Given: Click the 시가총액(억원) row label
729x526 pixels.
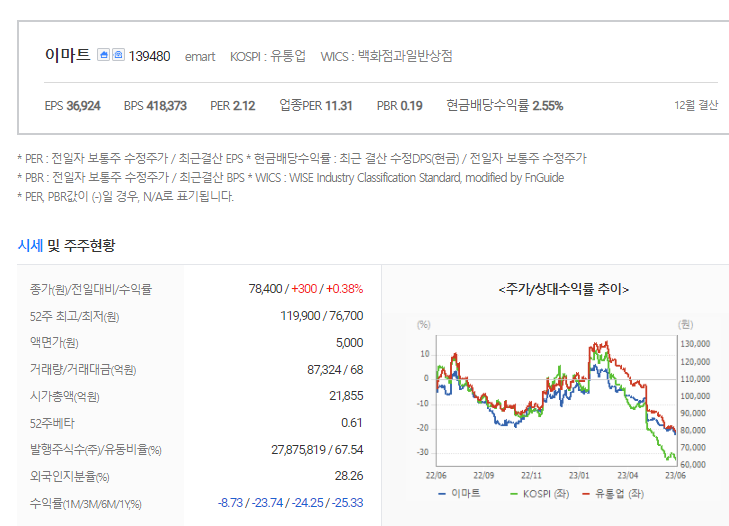Looking at the screenshot, I should [x=65, y=396].
